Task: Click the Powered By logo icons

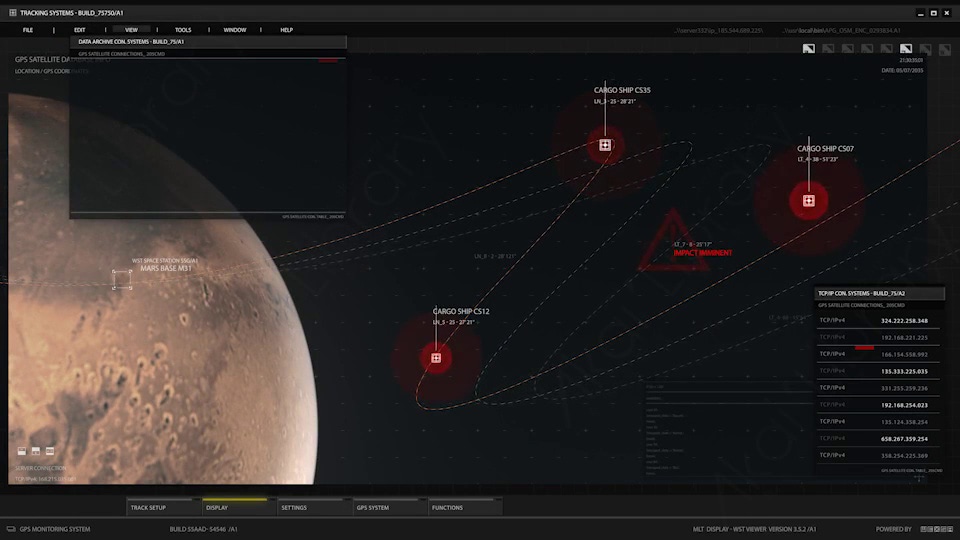Action: pyautogui.click(x=937, y=529)
